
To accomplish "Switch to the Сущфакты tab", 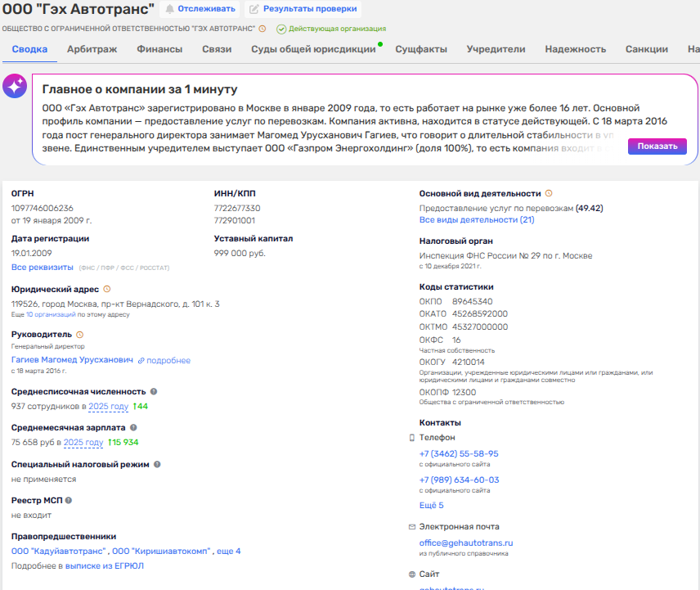I will [x=421, y=49].
